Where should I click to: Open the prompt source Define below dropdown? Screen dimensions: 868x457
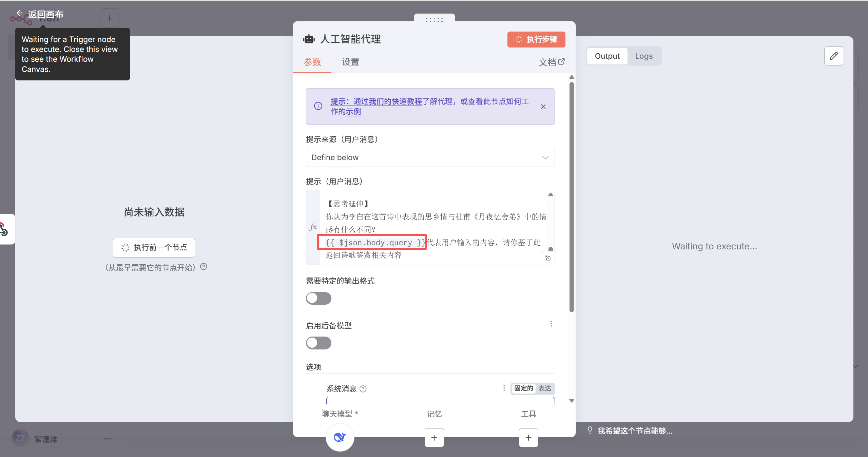[430, 157]
